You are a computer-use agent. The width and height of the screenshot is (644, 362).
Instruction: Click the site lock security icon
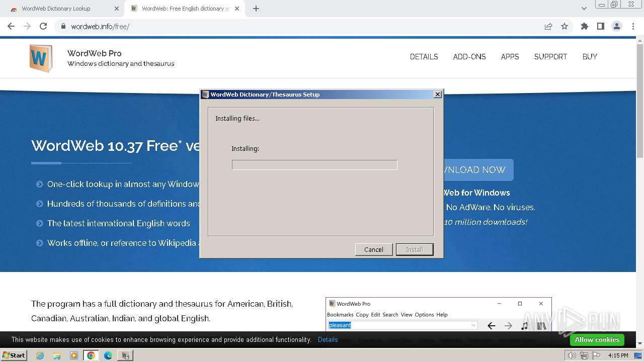tap(63, 26)
